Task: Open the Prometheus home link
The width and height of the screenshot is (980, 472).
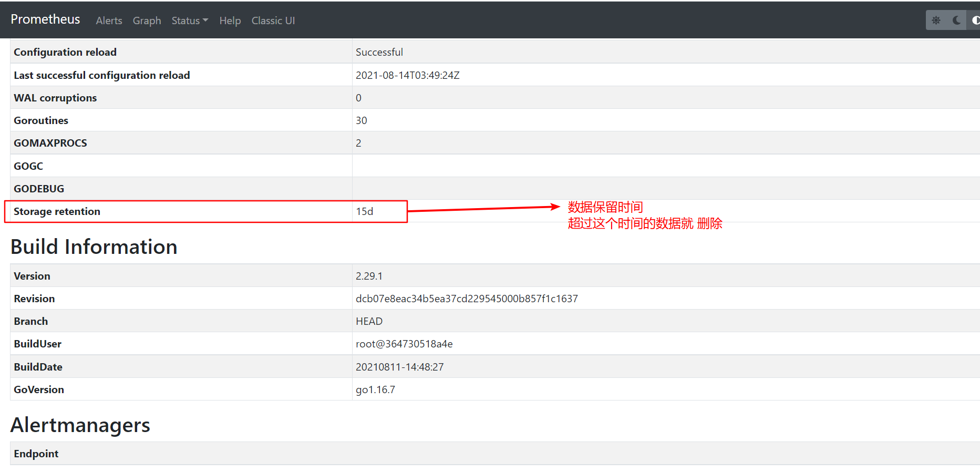Action: point(45,19)
